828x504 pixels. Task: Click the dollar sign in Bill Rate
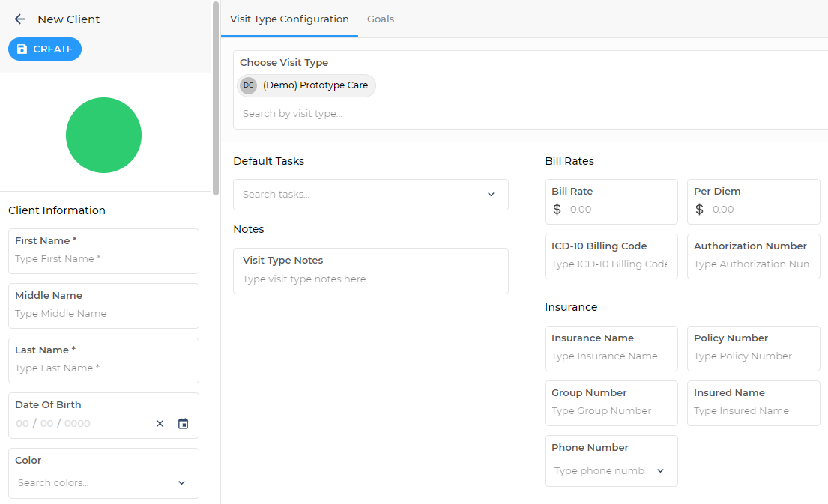tap(557, 210)
